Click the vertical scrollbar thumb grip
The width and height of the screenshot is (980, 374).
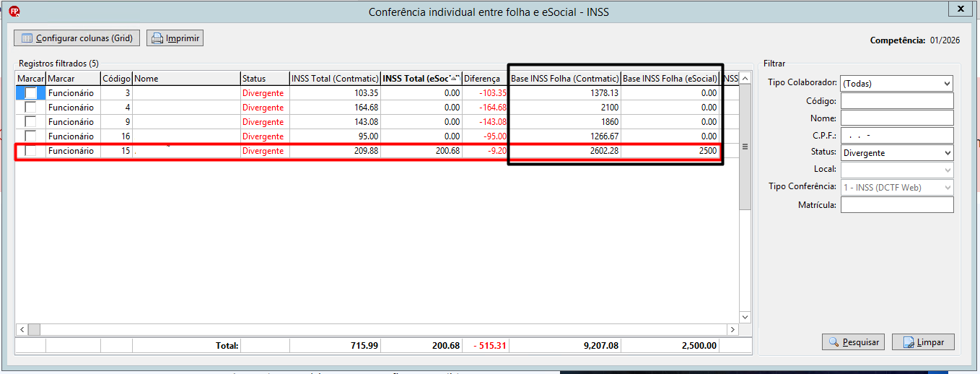point(745,147)
